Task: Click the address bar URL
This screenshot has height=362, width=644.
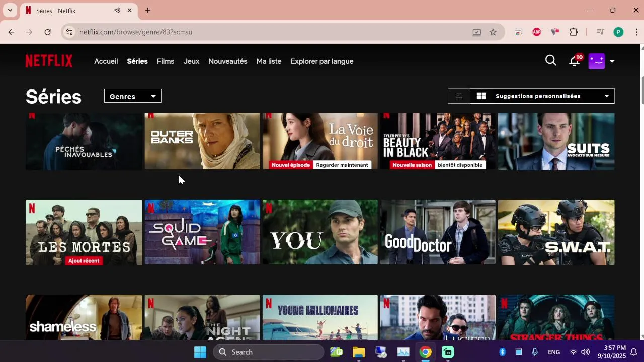Action: coord(136,32)
